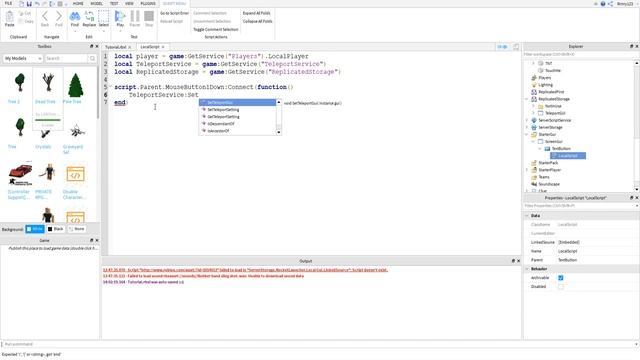640x360 pixels.
Task: Select ServerStorage in Explorer
Action: (550, 127)
